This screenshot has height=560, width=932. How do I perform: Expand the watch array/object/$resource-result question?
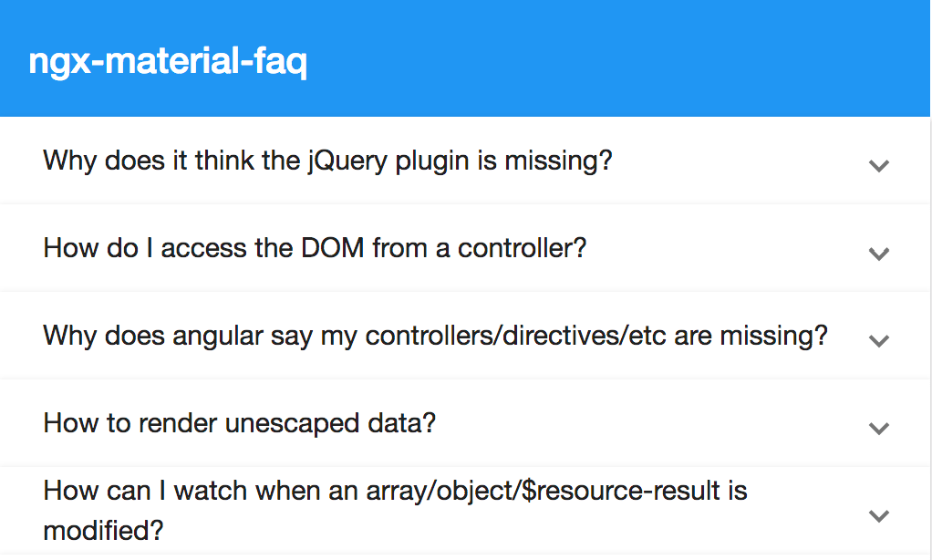(394, 502)
